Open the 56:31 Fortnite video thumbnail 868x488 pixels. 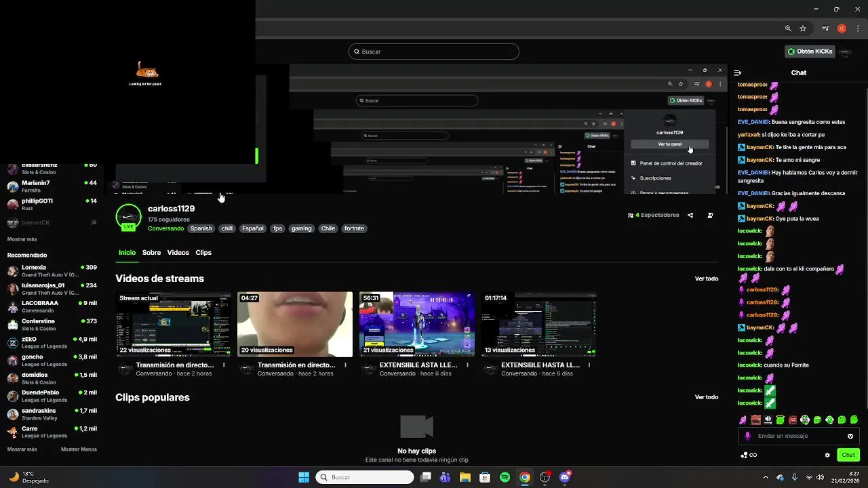(417, 325)
